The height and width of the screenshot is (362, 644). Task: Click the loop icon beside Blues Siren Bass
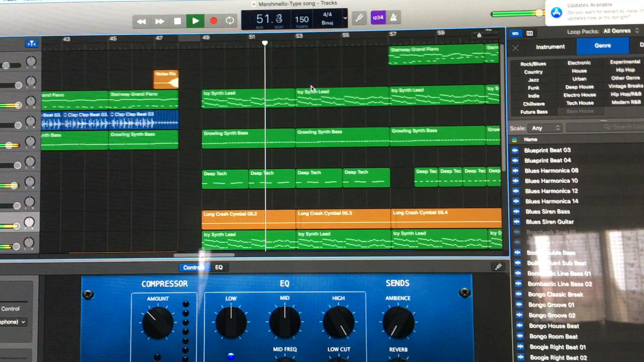click(516, 212)
